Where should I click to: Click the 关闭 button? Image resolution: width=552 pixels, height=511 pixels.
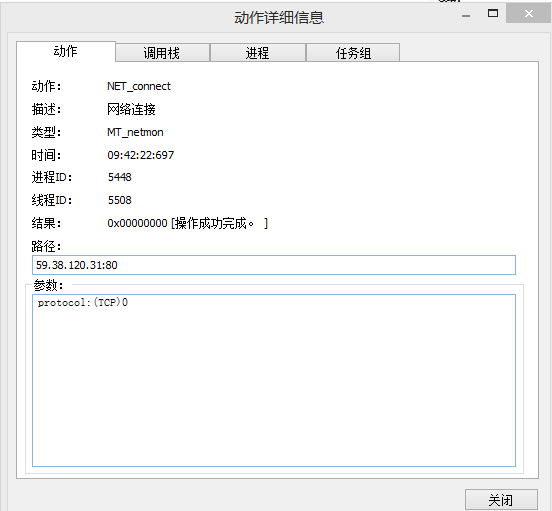(x=501, y=500)
